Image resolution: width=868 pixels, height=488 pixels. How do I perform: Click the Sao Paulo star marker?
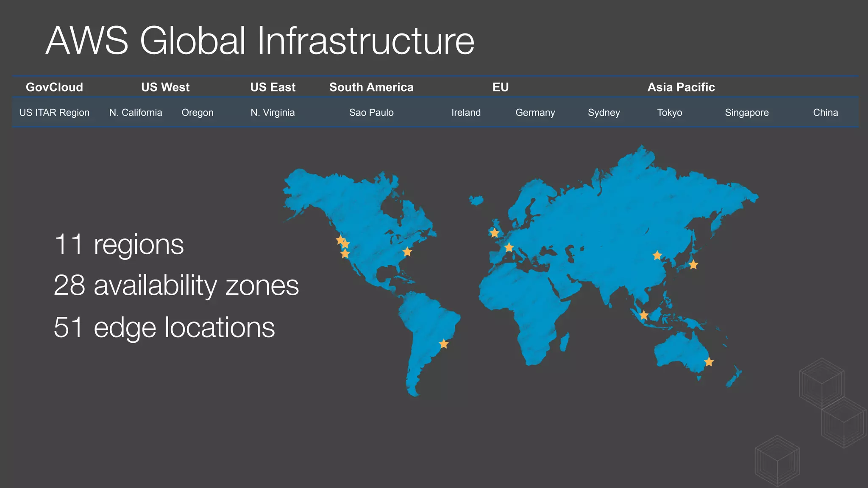443,344
